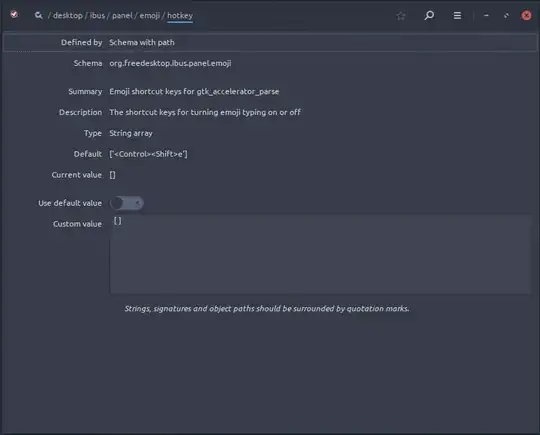Click the Current value brackets

(112, 175)
